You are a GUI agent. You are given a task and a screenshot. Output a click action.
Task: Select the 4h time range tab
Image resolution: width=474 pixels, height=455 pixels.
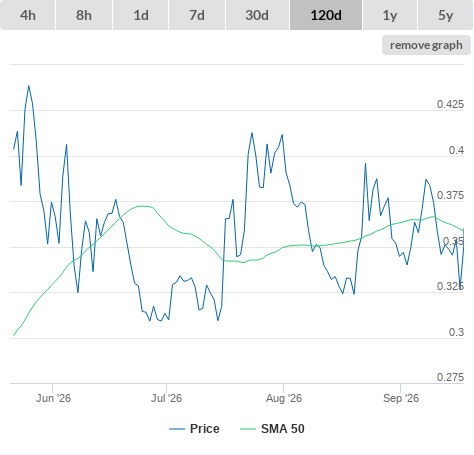(28, 15)
